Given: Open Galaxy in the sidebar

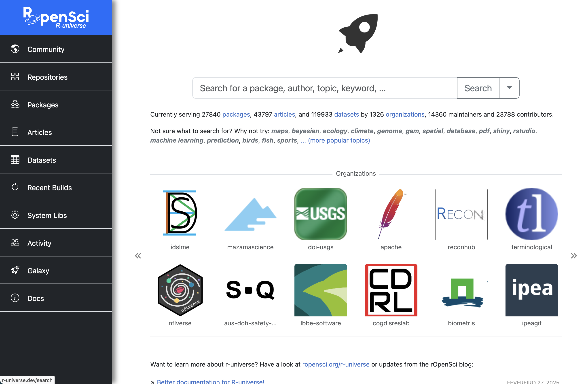Looking at the screenshot, I should 56,270.
